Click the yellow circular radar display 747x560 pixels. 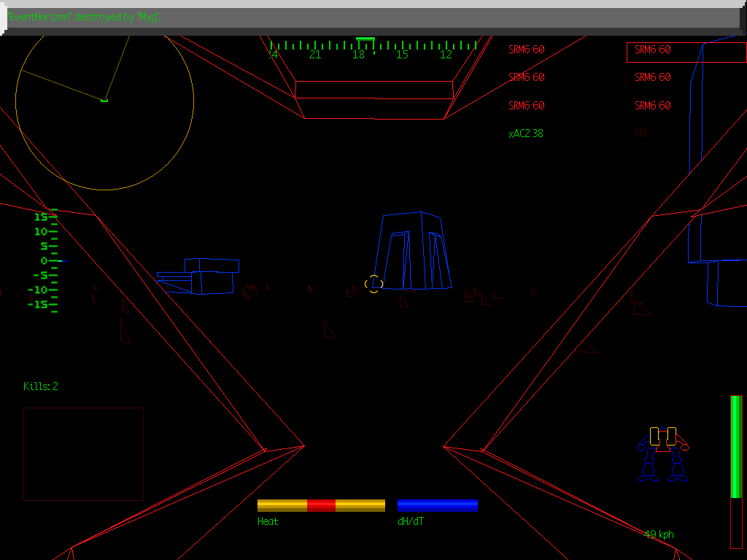coord(104,101)
